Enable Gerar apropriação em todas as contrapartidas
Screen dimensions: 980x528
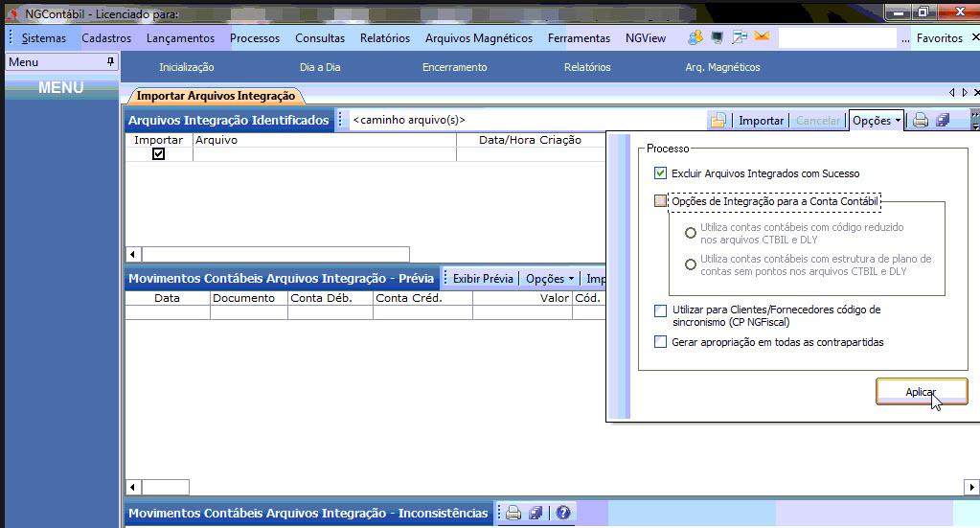tap(660, 342)
